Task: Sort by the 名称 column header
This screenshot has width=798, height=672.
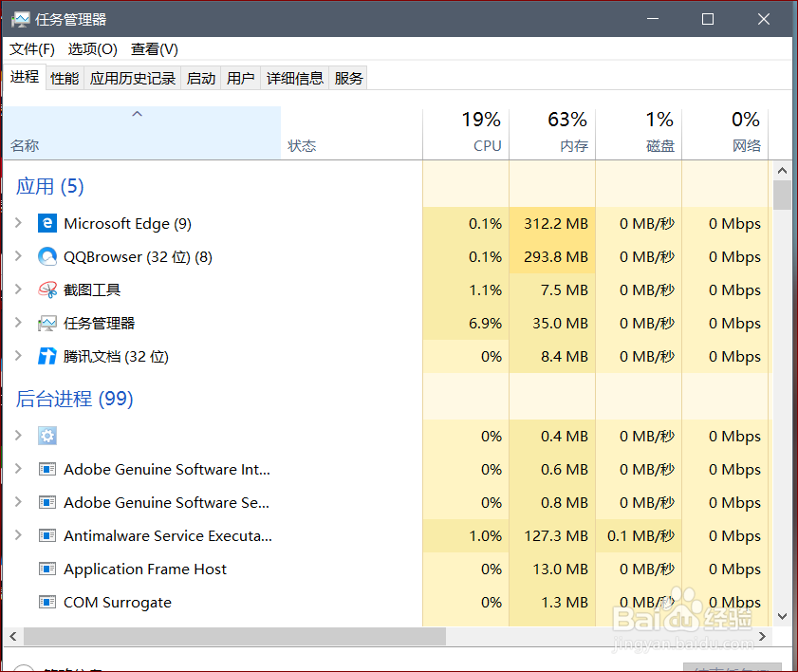Action: click(x=142, y=133)
